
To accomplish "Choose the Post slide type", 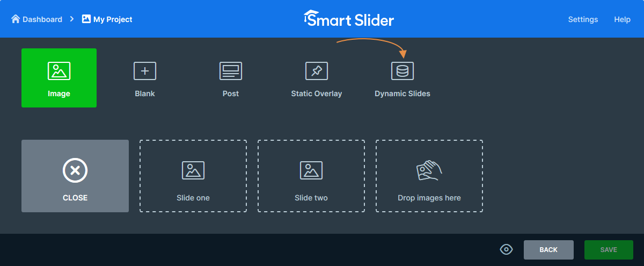I will 231,78.
